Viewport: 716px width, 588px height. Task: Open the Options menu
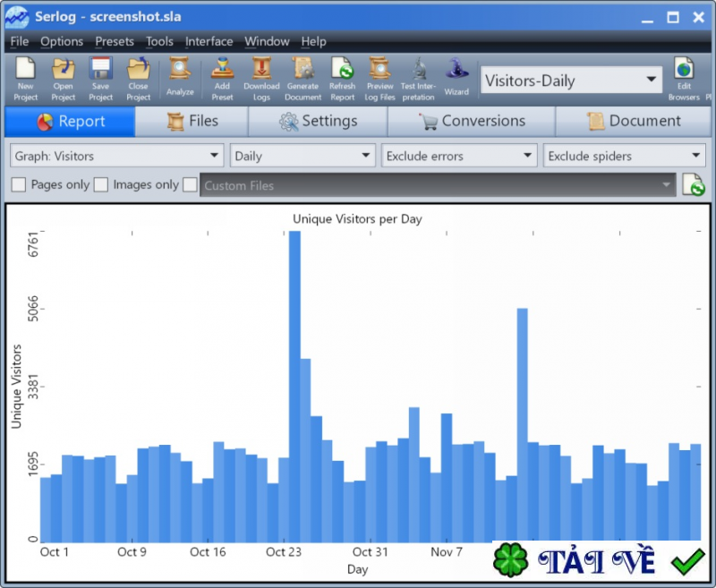tap(62, 41)
